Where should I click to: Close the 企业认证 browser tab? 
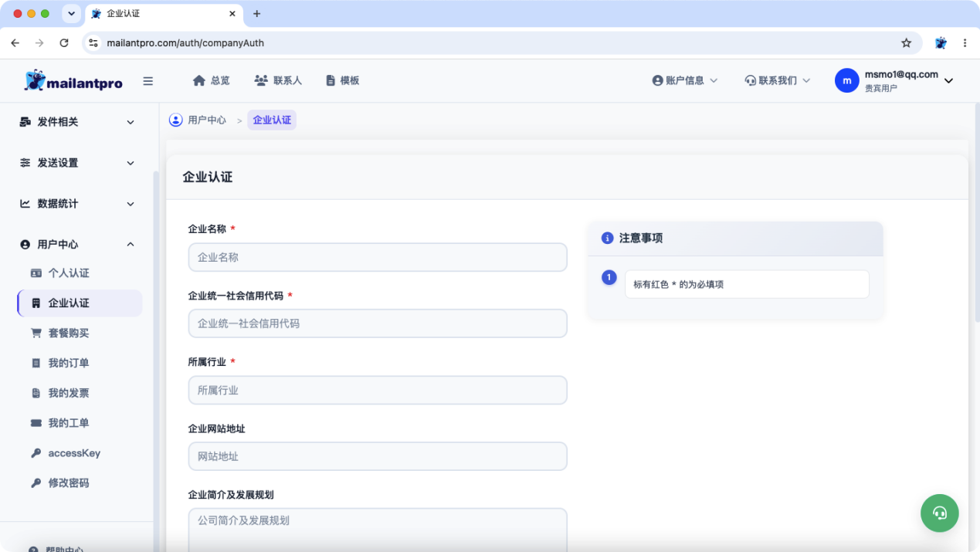point(232,14)
